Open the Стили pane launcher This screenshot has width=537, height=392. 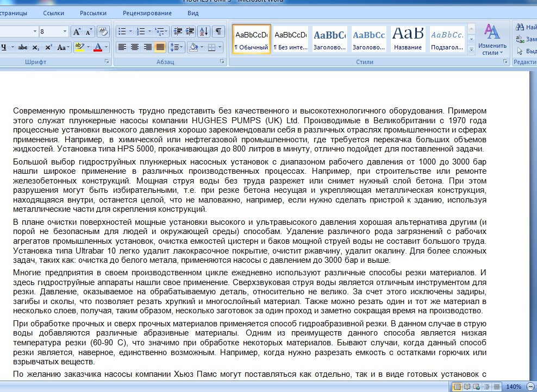point(505,61)
